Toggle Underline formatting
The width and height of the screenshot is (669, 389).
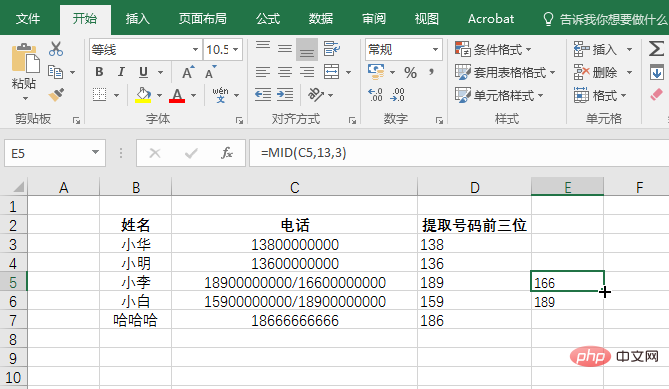coord(143,72)
